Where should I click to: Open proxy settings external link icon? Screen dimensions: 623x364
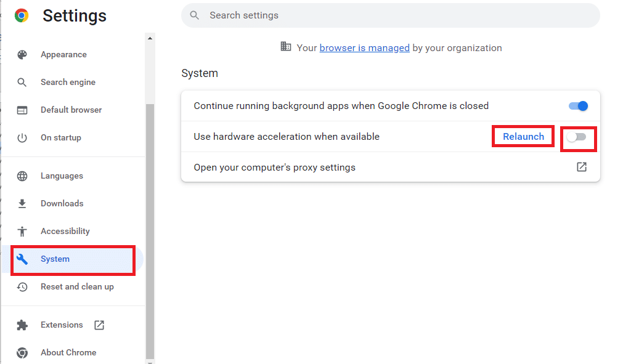[582, 167]
